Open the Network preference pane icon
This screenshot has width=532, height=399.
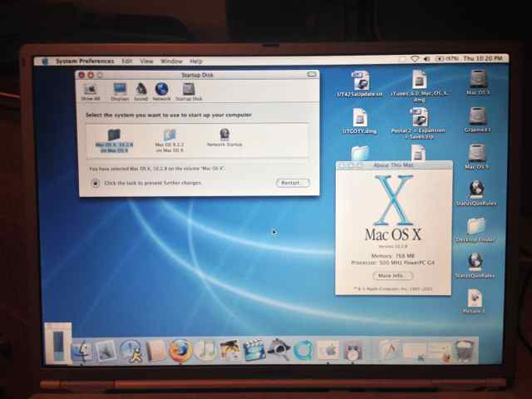161,92
